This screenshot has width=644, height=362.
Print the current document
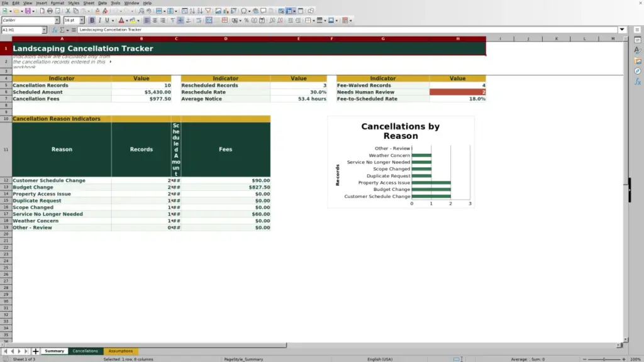coord(50,11)
